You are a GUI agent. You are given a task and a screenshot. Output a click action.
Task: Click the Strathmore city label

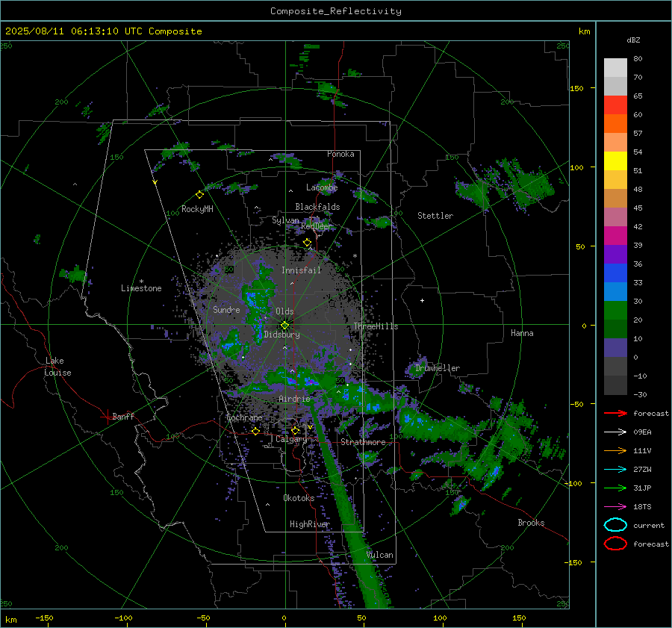point(363,442)
